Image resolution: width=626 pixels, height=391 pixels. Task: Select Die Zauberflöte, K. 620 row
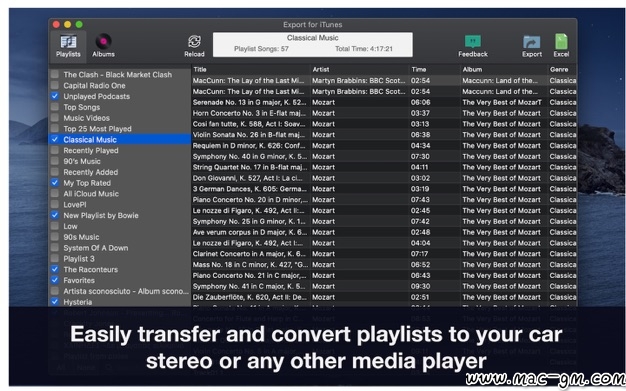pyautogui.click(x=384, y=297)
